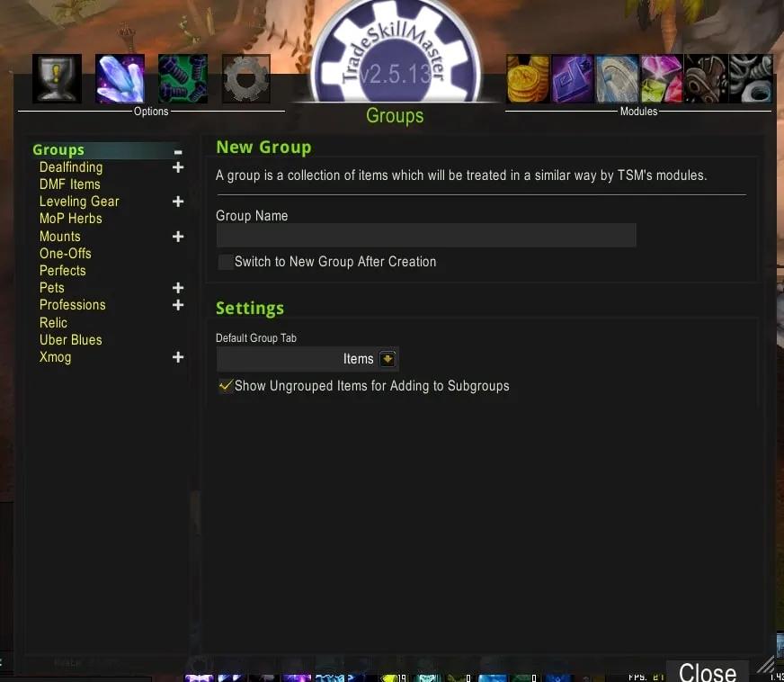Click inside the Group Name field
The height and width of the screenshot is (682, 784).
[x=426, y=235]
